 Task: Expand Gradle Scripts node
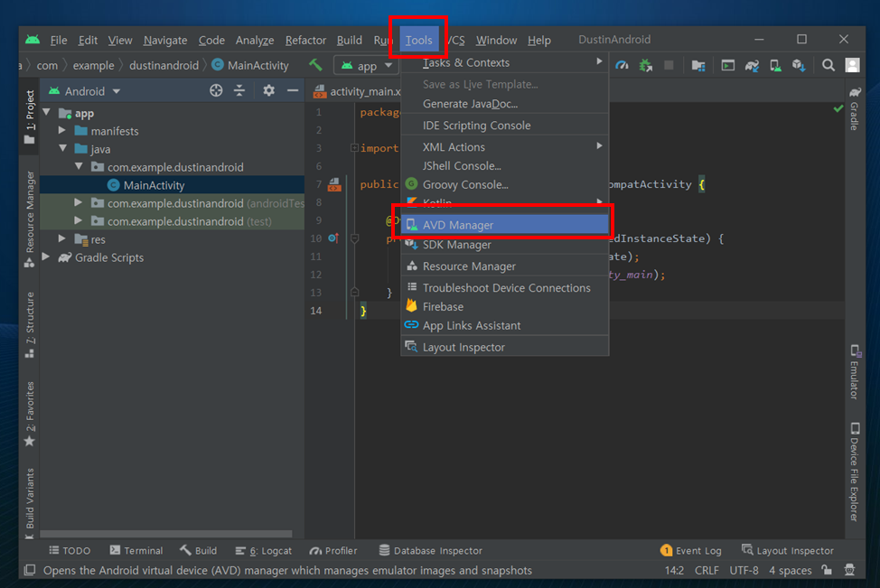(46, 257)
